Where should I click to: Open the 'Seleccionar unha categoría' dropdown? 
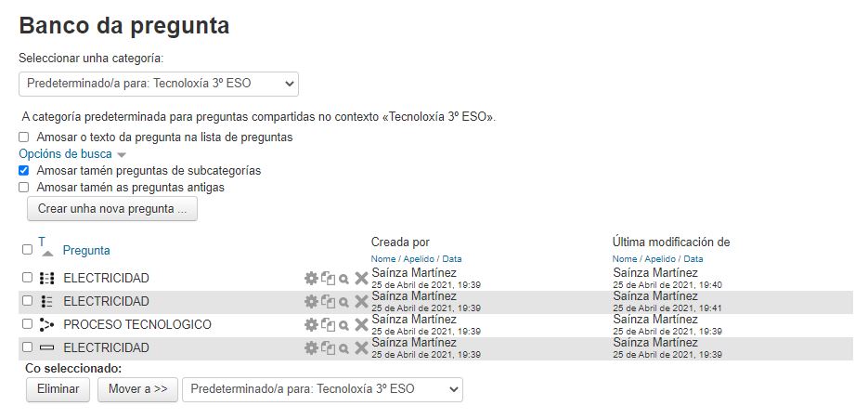pyautogui.click(x=159, y=84)
